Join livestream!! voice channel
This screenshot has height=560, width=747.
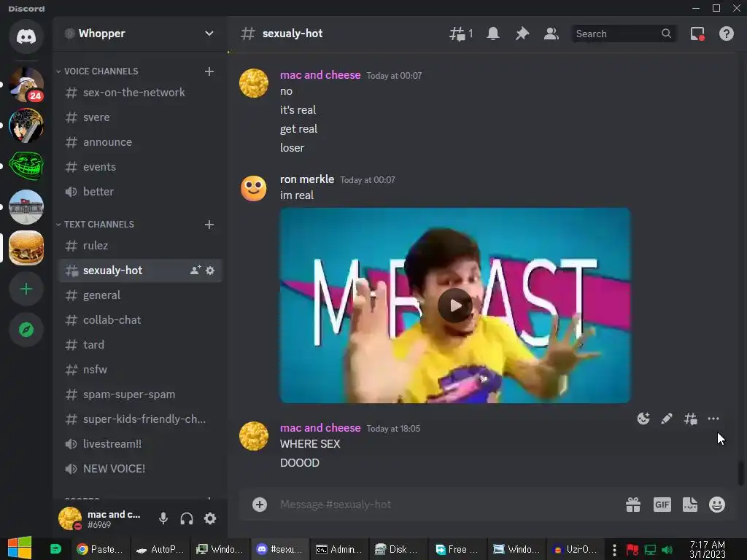coord(140,444)
